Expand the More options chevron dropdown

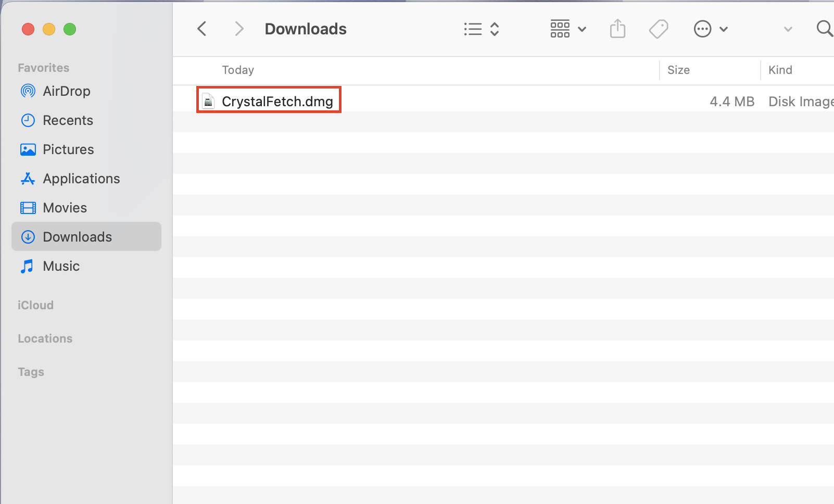724,29
